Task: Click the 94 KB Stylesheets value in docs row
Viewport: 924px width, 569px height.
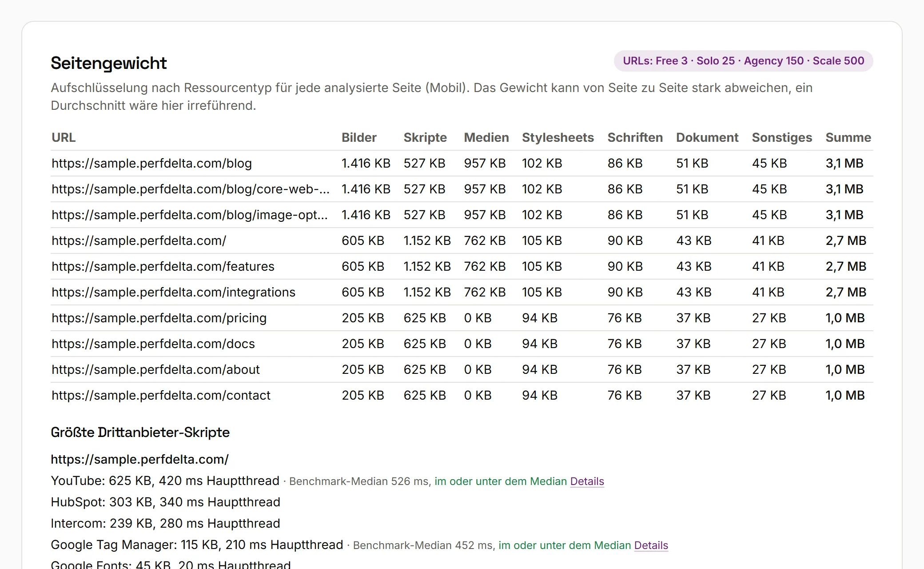Action: point(540,344)
